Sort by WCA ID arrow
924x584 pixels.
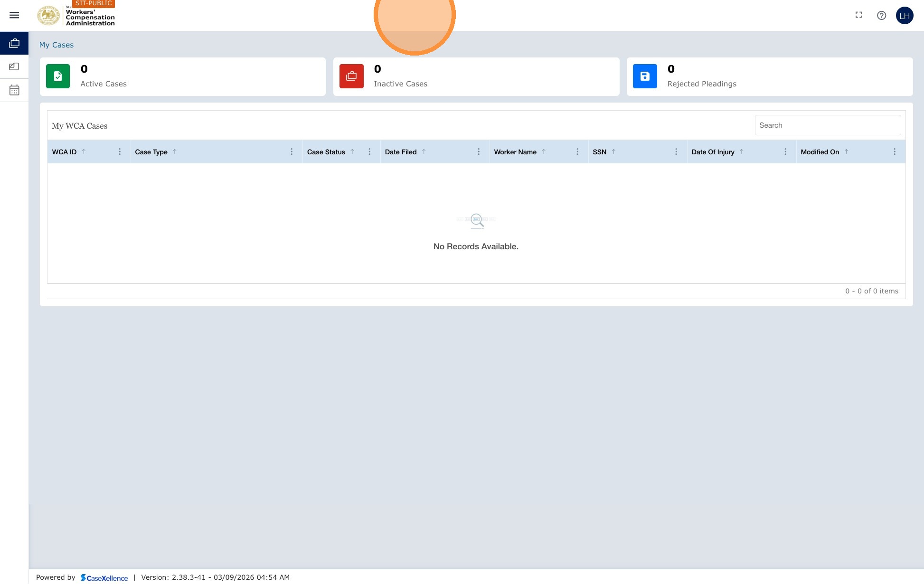(84, 151)
